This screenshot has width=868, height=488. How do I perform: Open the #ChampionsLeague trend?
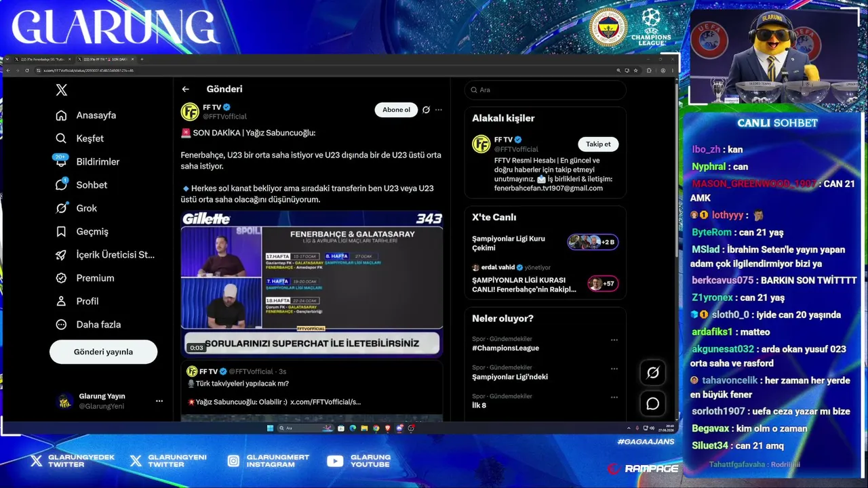505,348
